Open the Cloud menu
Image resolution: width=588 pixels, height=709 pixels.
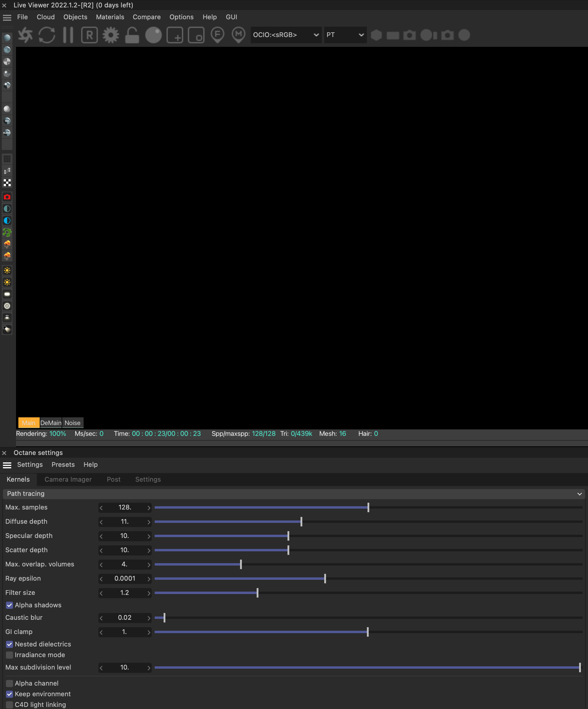pos(46,17)
